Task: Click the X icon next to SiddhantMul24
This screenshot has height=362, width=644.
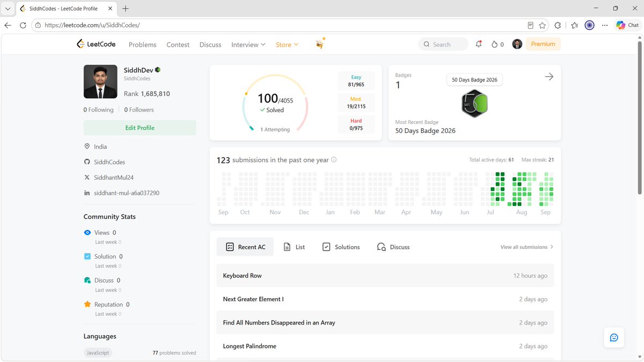Action: 87,177
